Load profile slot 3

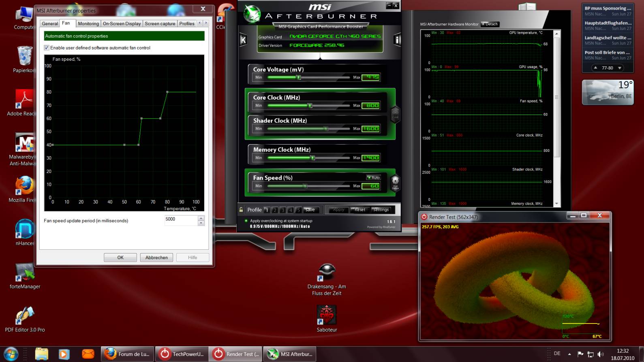[283, 210]
